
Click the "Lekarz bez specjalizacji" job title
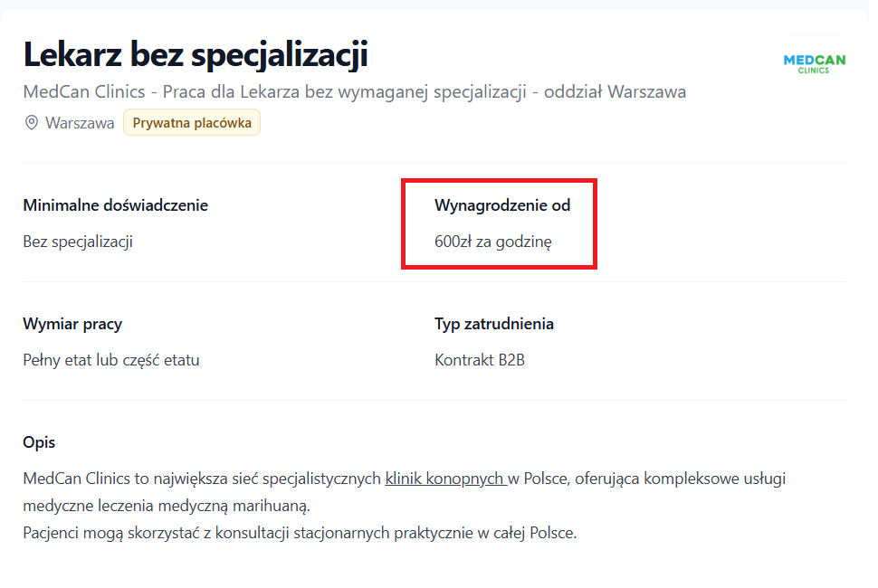[x=196, y=55]
